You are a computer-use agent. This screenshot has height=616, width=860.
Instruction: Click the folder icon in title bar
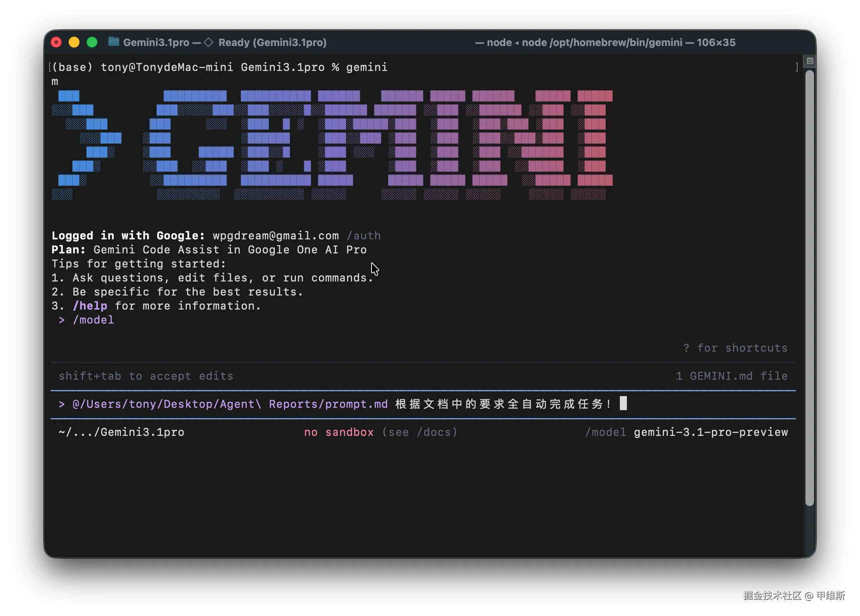point(113,42)
